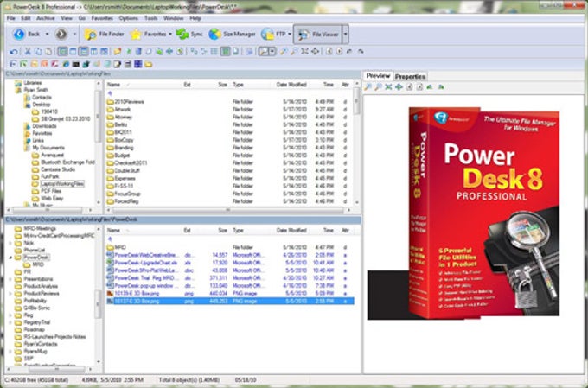Image resolution: width=588 pixels, height=388 pixels.
Task: Select the Budget folder in upper list
Action: click(x=229, y=156)
